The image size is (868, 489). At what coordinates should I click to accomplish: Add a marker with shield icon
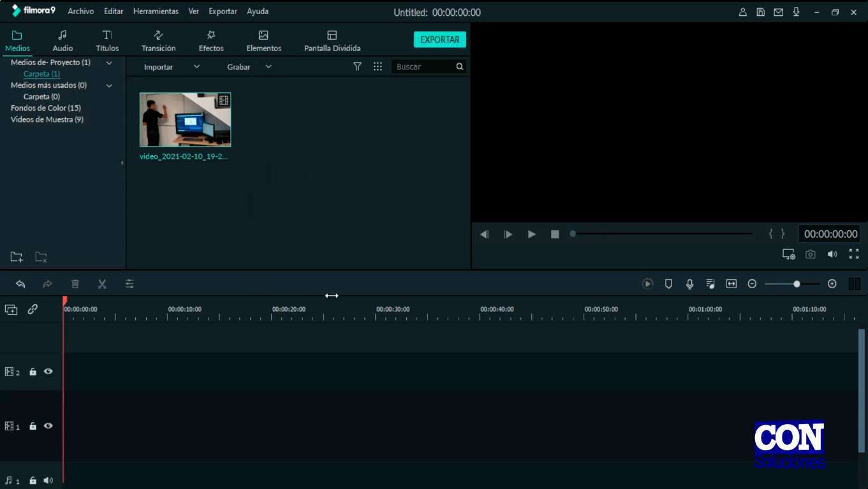(668, 284)
